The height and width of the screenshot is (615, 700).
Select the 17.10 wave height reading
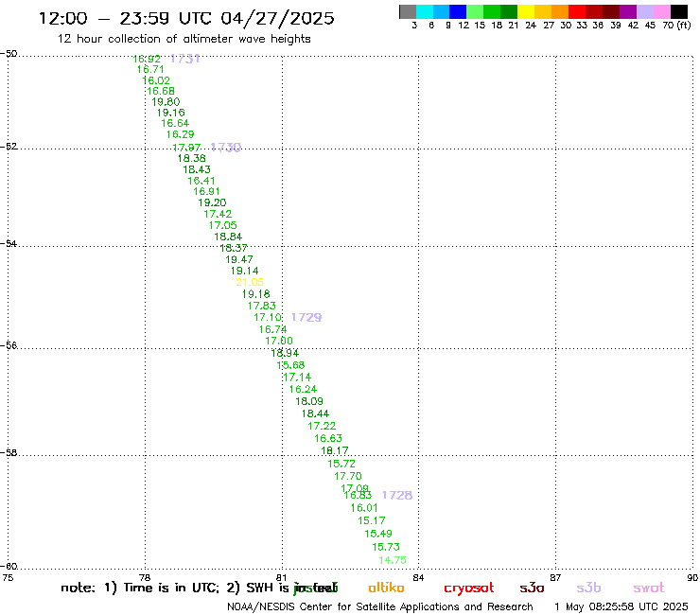pyautogui.click(x=268, y=318)
